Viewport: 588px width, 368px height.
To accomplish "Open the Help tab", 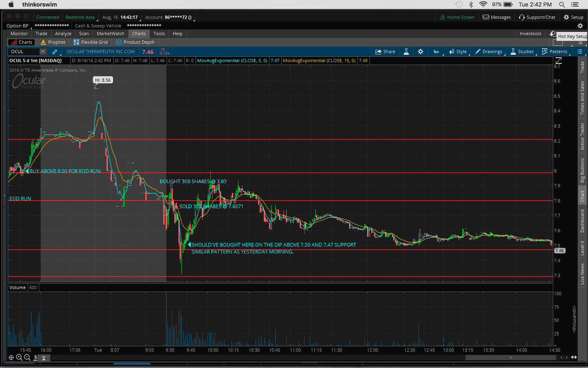I will pos(178,34).
